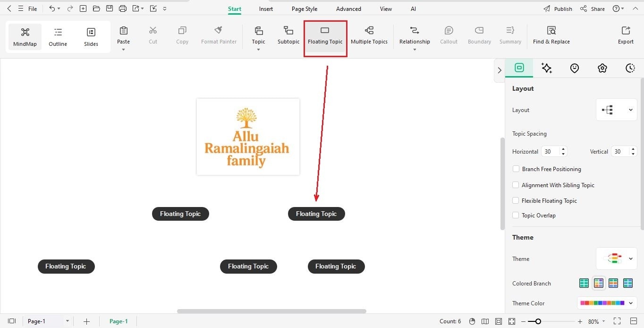Click the Open folder icon

pyautogui.click(x=96, y=9)
